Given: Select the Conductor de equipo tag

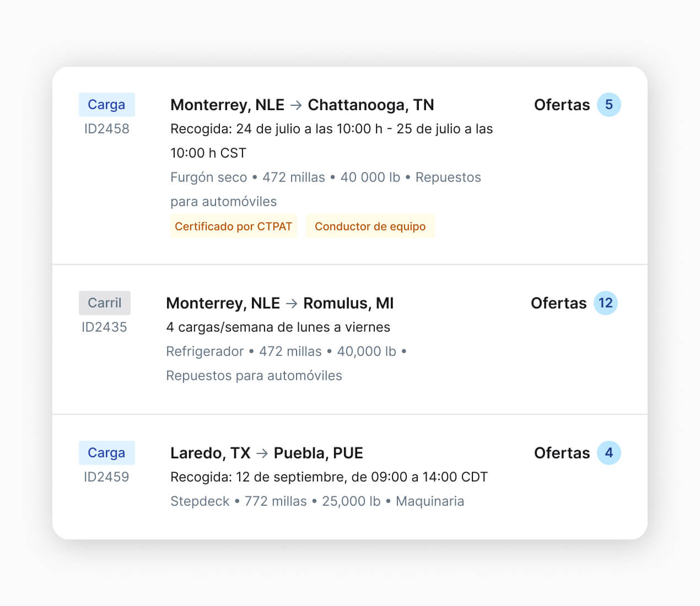Looking at the screenshot, I should [x=370, y=226].
